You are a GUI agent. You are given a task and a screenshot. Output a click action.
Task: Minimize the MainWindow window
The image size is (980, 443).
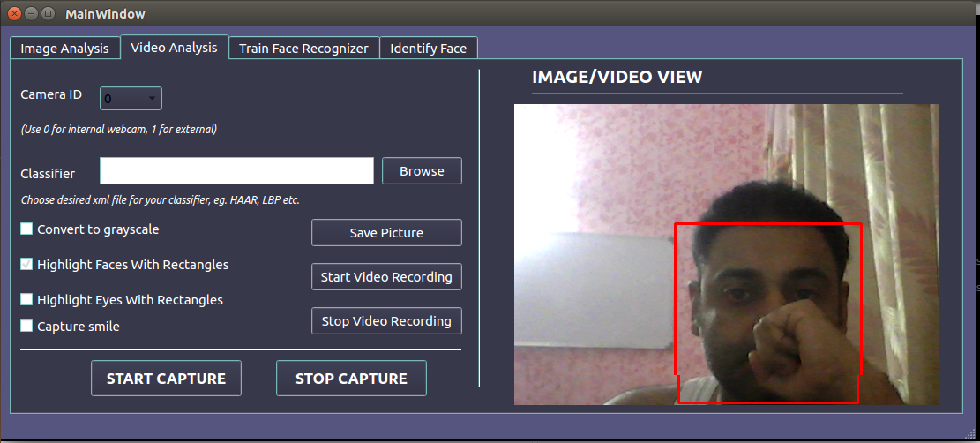pyautogui.click(x=31, y=13)
